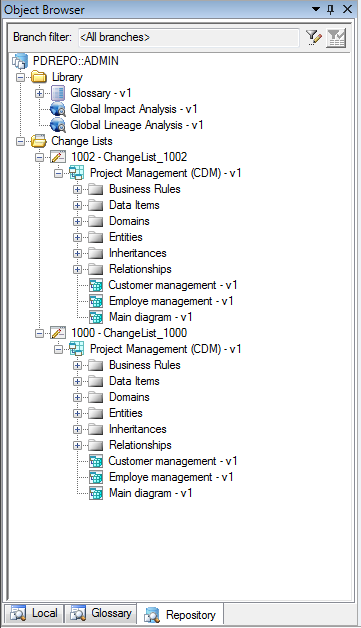The image size is (361, 628).
Task: Open the Object Browser window position menu
Action: [x=316, y=9]
